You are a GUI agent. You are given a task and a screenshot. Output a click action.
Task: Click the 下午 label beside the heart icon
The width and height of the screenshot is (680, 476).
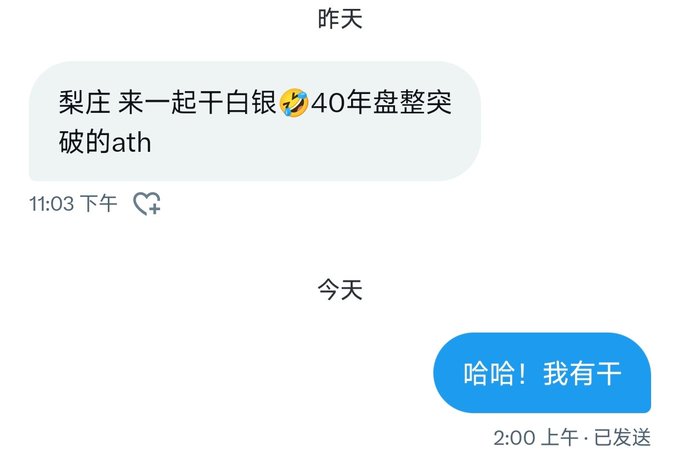click(x=99, y=203)
